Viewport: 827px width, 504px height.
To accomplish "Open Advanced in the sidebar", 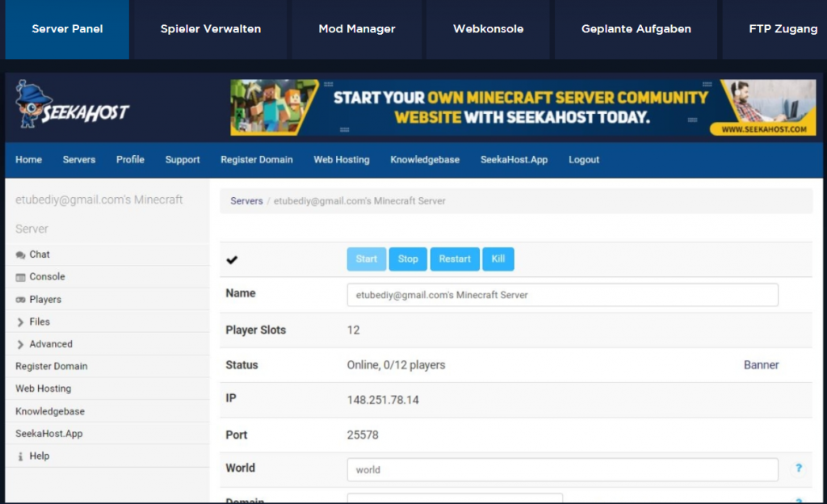I will point(51,344).
